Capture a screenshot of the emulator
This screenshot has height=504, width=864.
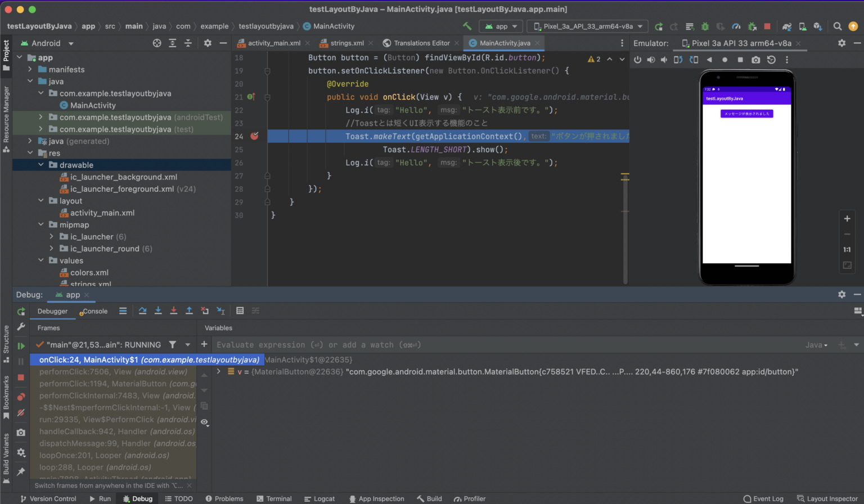(757, 60)
